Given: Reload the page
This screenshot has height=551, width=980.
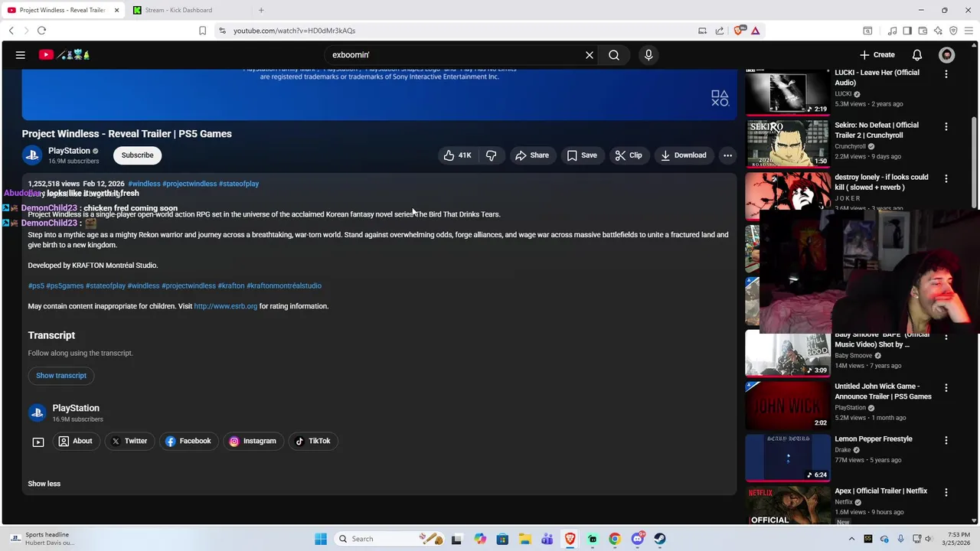Looking at the screenshot, I should 41,31.
